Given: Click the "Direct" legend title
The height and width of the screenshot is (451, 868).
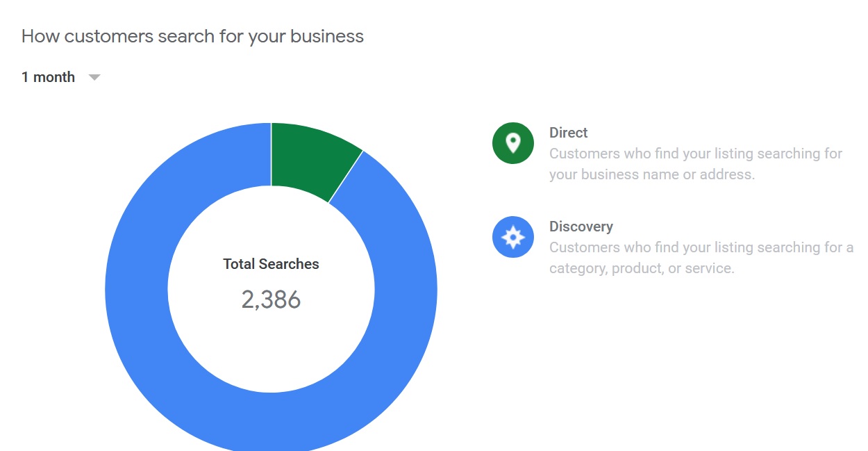Looking at the screenshot, I should point(568,133).
